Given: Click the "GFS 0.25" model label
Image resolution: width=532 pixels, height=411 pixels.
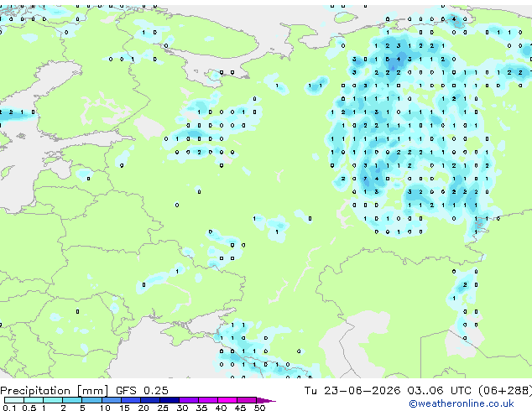Looking at the screenshot, I should 142,390.
